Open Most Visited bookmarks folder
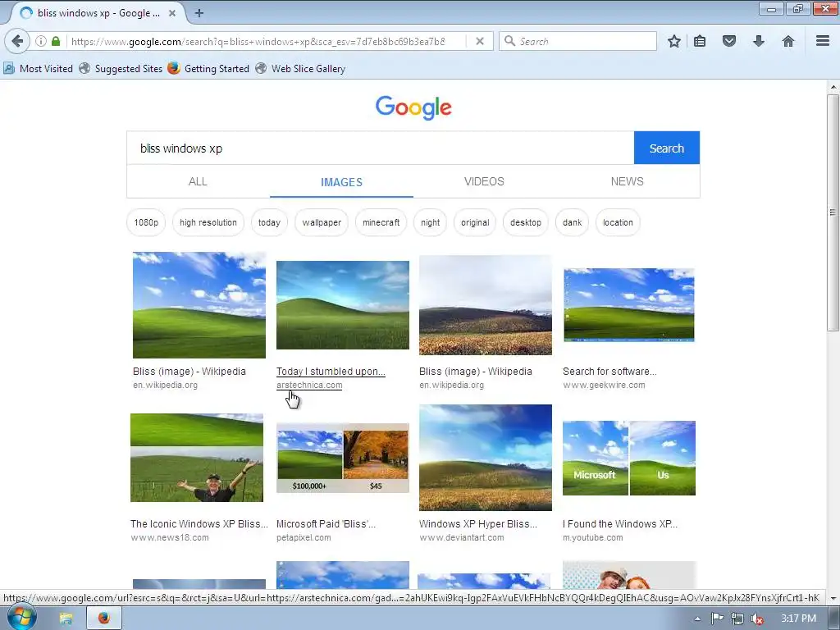Viewport: 840px width, 630px height. [x=38, y=69]
